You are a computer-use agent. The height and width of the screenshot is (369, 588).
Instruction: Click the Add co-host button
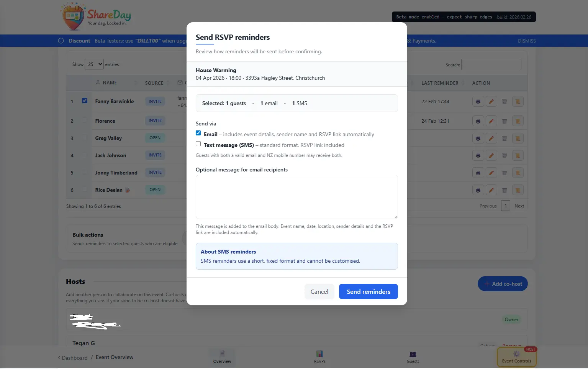click(x=503, y=284)
